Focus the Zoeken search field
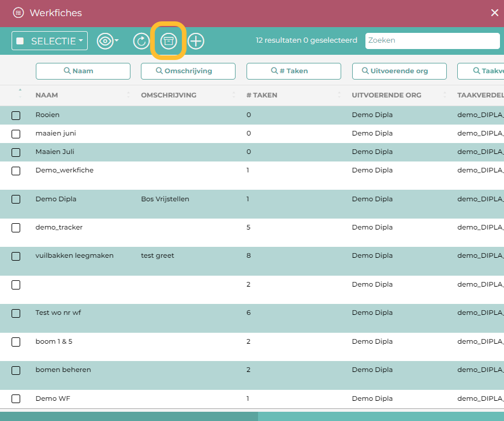The image size is (504, 421). pyautogui.click(x=432, y=41)
